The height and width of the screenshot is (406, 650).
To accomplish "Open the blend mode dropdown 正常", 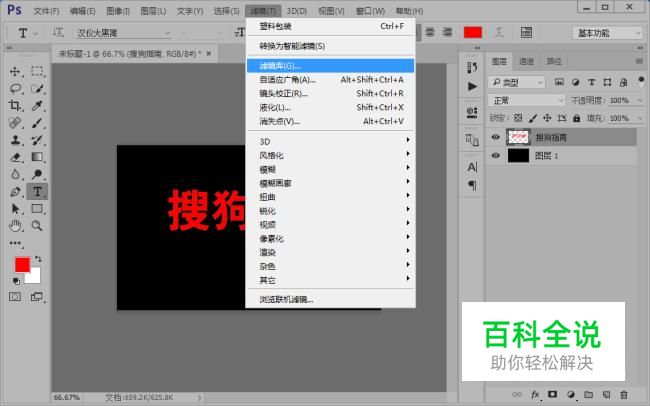I will pyautogui.click(x=526, y=100).
